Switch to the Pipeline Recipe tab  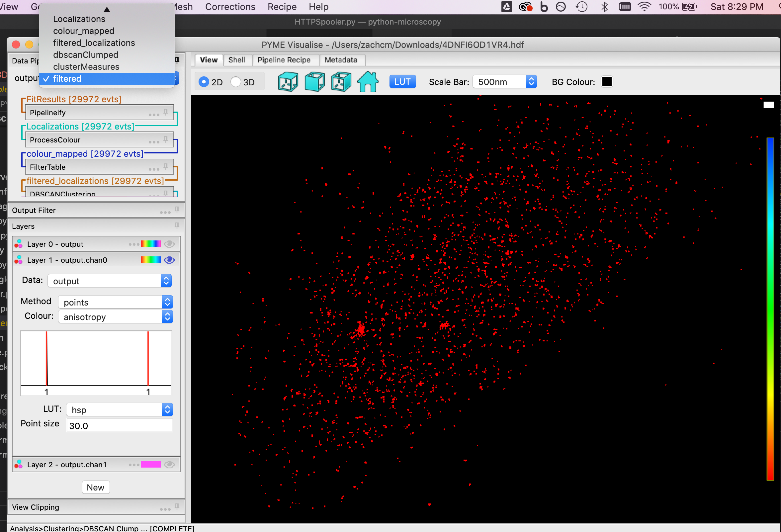point(284,60)
